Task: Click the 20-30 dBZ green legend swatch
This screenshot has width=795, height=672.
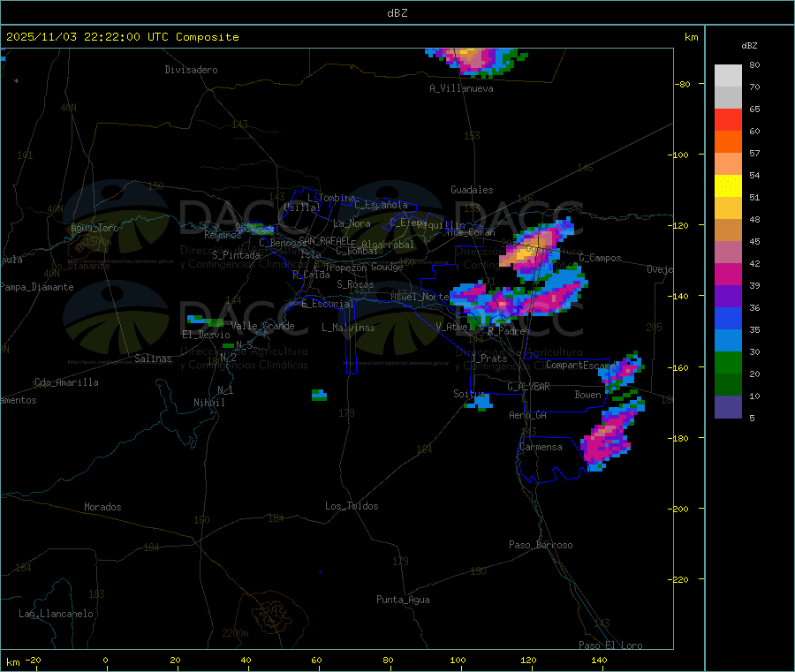Action: pyautogui.click(x=728, y=362)
